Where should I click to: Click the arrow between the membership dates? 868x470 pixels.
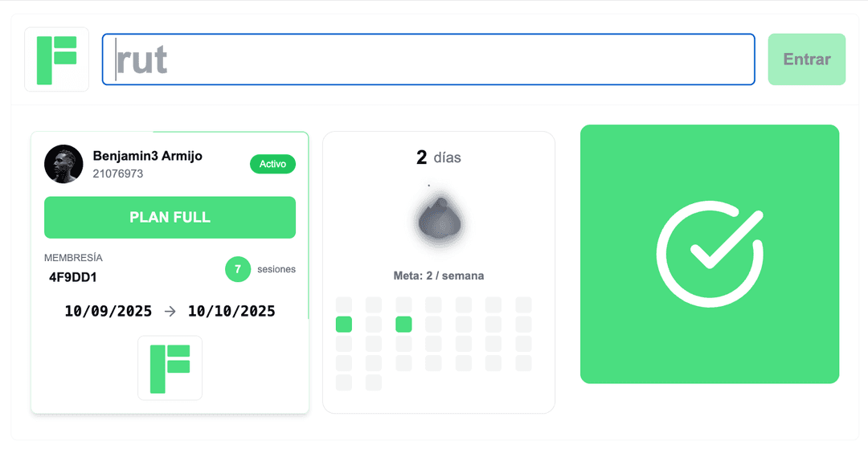[x=170, y=311]
